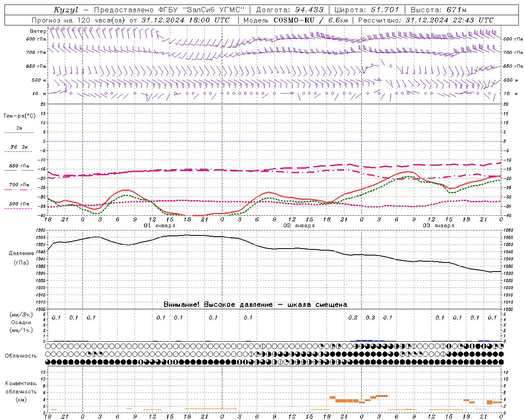Click the "Конвективн." convective cloud label

(21, 383)
